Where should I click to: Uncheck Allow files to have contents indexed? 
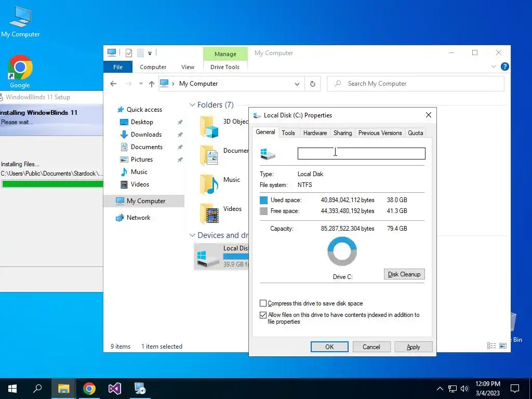tap(263, 315)
